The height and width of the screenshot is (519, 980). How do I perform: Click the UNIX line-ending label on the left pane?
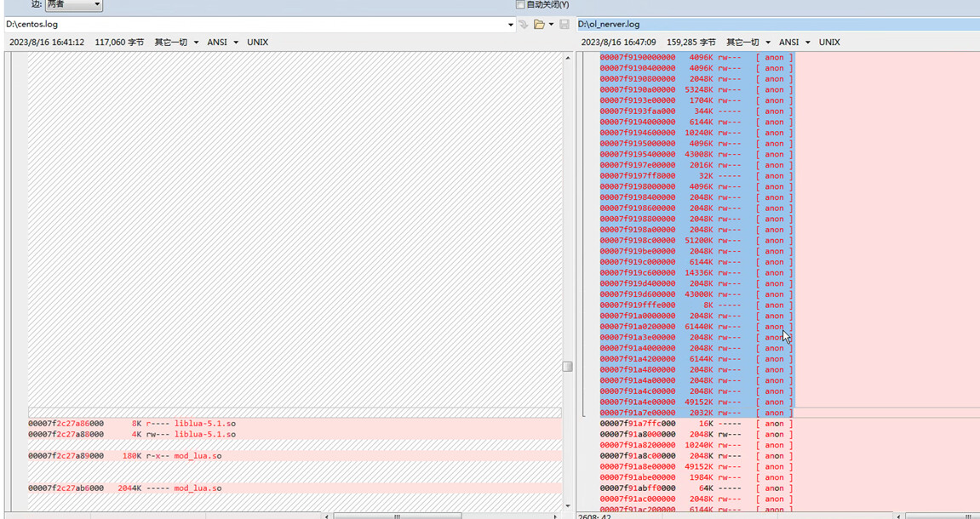257,42
